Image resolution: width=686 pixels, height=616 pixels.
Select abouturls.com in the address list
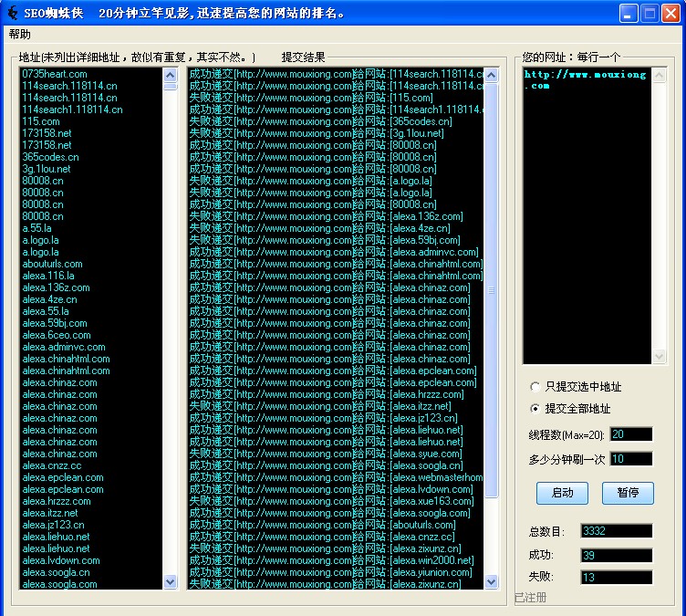point(53,264)
